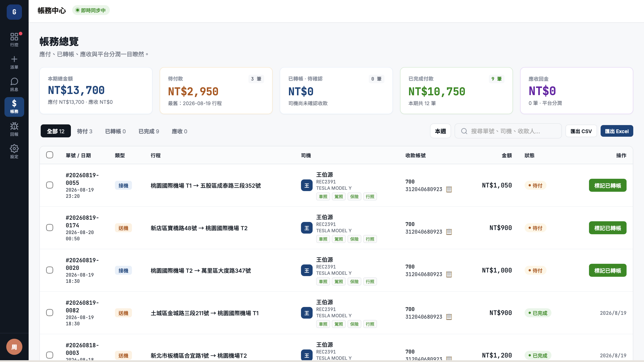
Task: Check the box for order #20260819-0082
Action: [50, 313]
